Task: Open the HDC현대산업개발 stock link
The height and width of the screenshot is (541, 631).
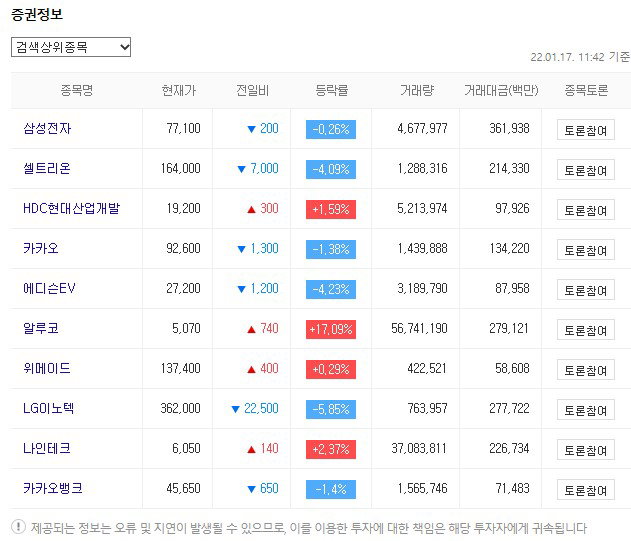Action: tap(71, 208)
